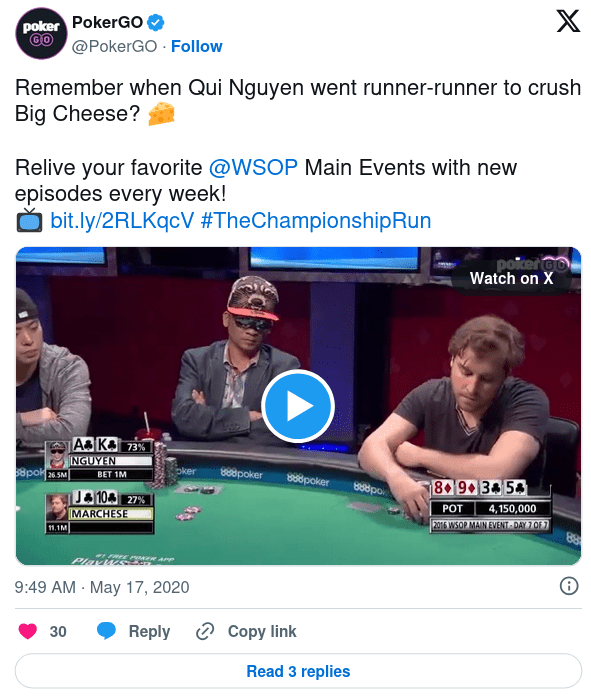The width and height of the screenshot is (591, 700).
Task: Click the Watch on X overlay
Action: tap(511, 278)
